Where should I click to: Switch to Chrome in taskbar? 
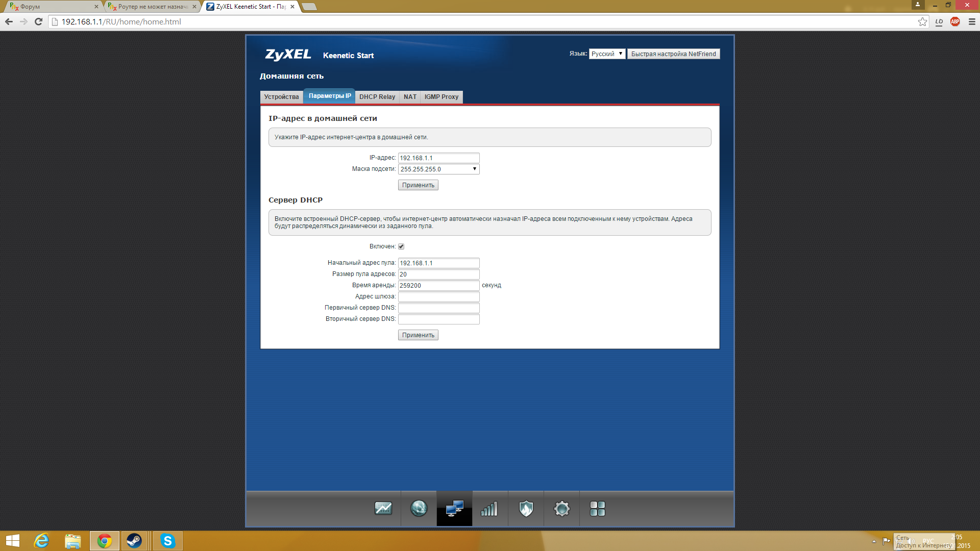(105, 541)
